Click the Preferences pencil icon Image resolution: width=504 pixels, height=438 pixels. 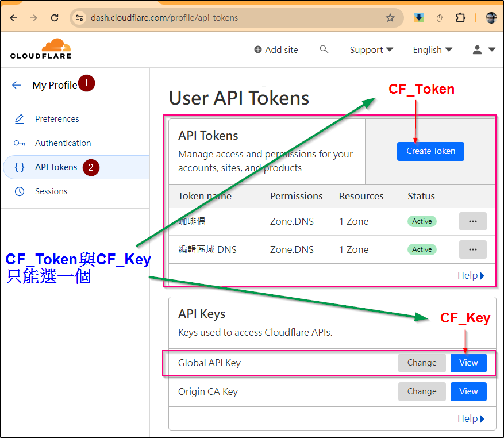point(20,119)
